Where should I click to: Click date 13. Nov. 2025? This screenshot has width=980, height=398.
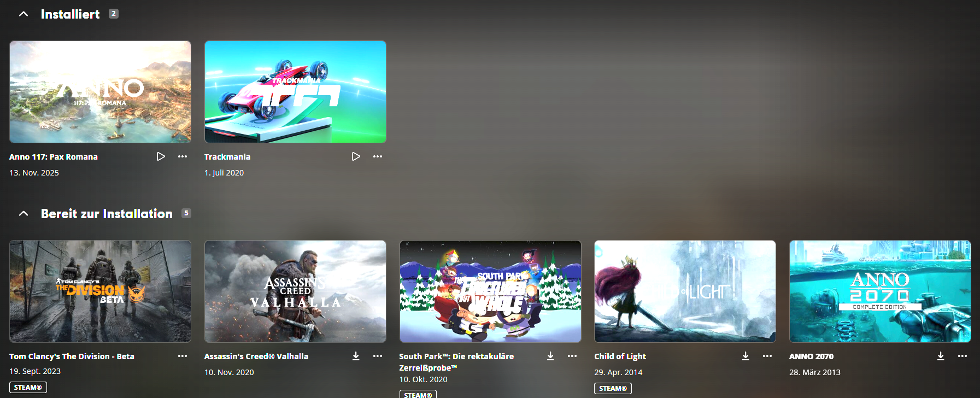[x=34, y=173]
